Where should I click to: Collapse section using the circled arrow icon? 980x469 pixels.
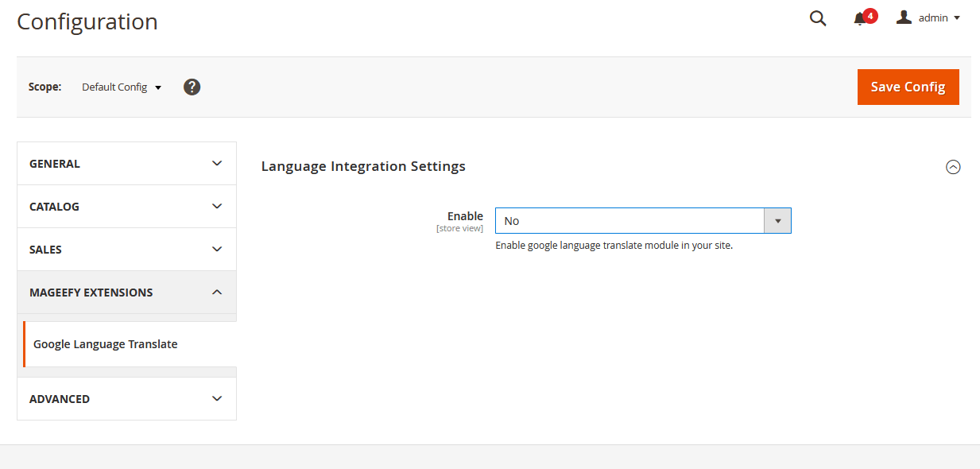click(953, 167)
